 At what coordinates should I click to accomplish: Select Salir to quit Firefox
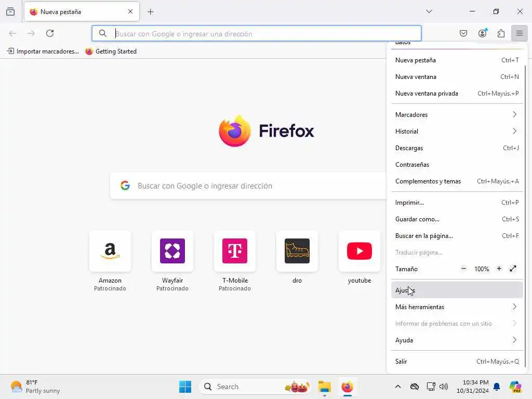coord(457,362)
